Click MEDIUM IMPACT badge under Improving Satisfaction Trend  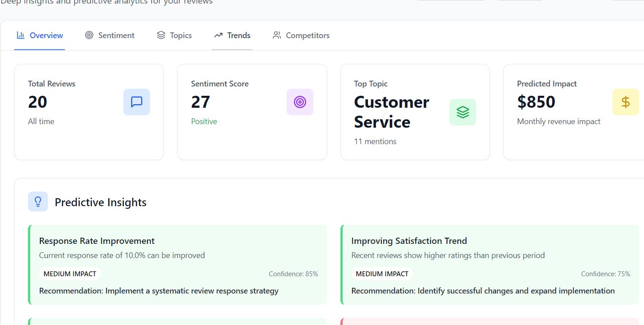382,274
